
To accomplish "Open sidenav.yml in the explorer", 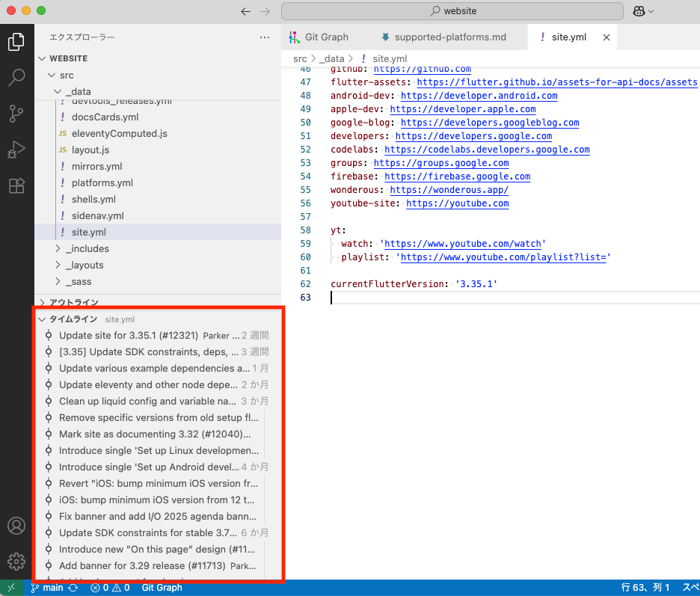I will pyautogui.click(x=158, y=216).
